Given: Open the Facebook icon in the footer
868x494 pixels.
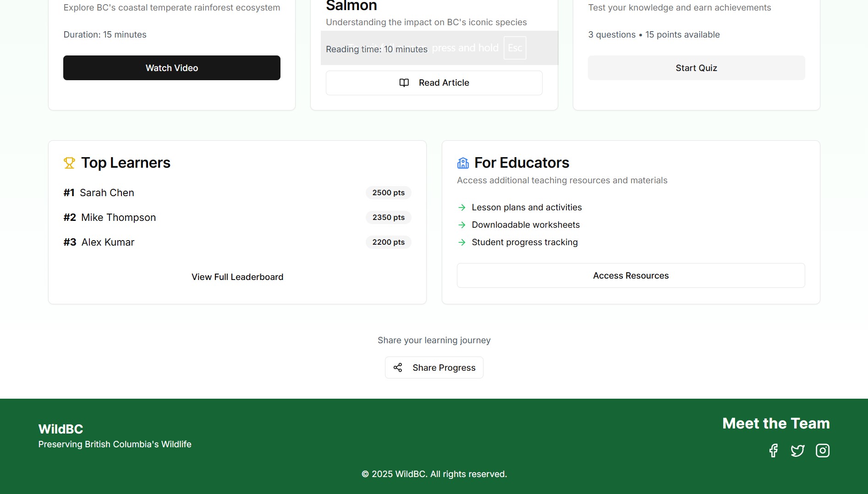Looking at the screenshot, I should point(774,450).
